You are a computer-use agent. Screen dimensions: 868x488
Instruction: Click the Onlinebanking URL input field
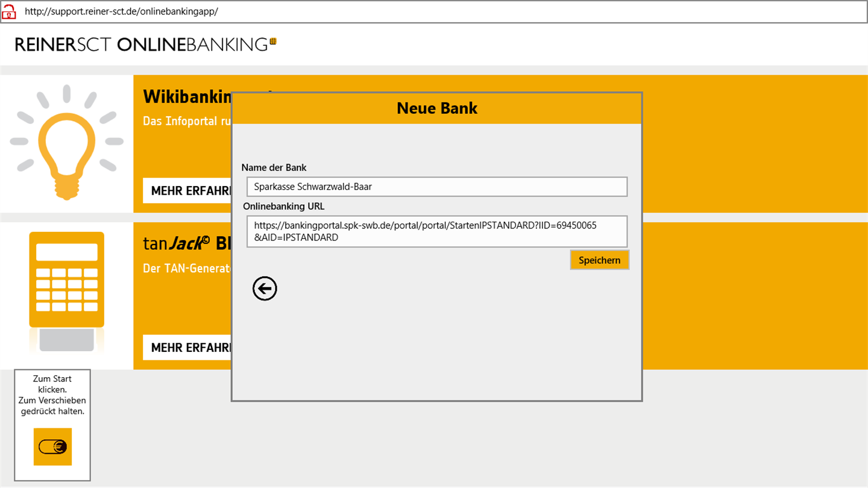pyautogui.click(x=437, y=231)
